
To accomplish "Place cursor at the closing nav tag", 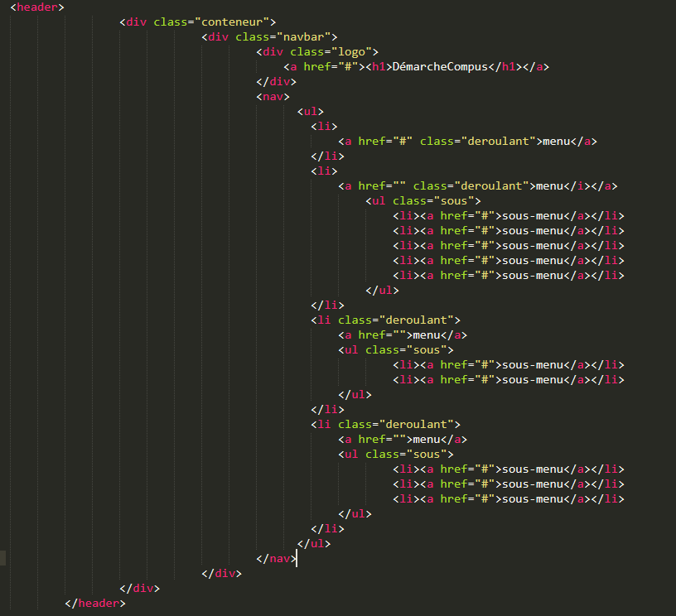I will point(296,559).
